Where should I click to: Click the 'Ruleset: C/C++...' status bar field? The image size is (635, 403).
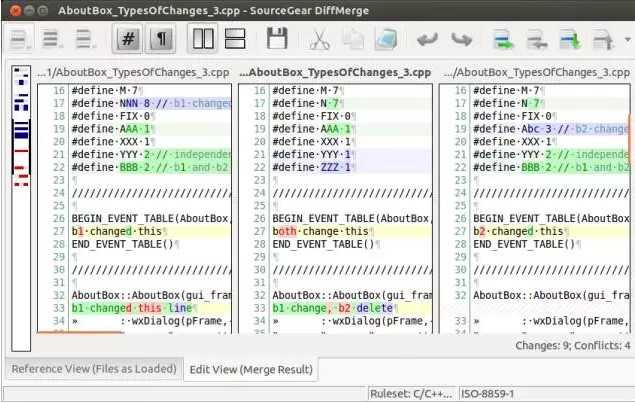[x=411, y=394]
